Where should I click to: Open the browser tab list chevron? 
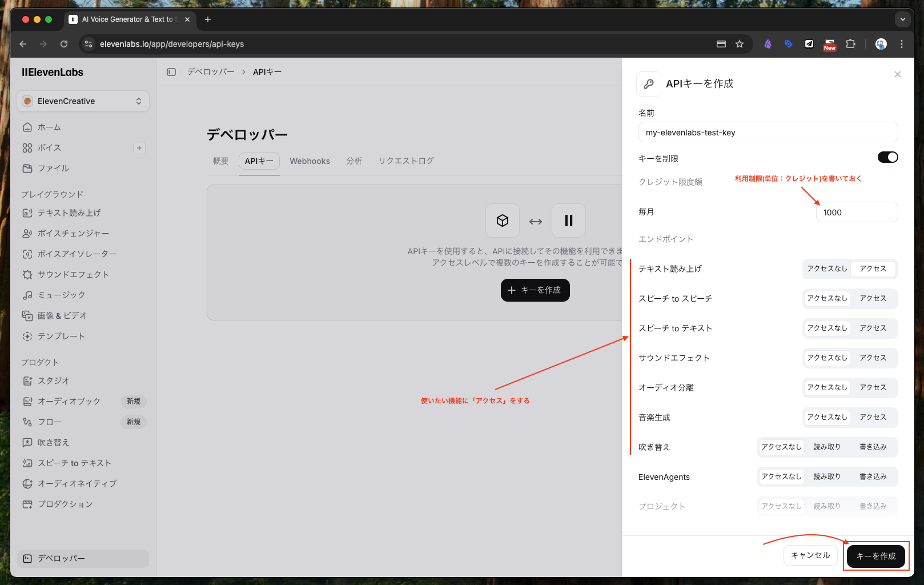click(902, 19)
